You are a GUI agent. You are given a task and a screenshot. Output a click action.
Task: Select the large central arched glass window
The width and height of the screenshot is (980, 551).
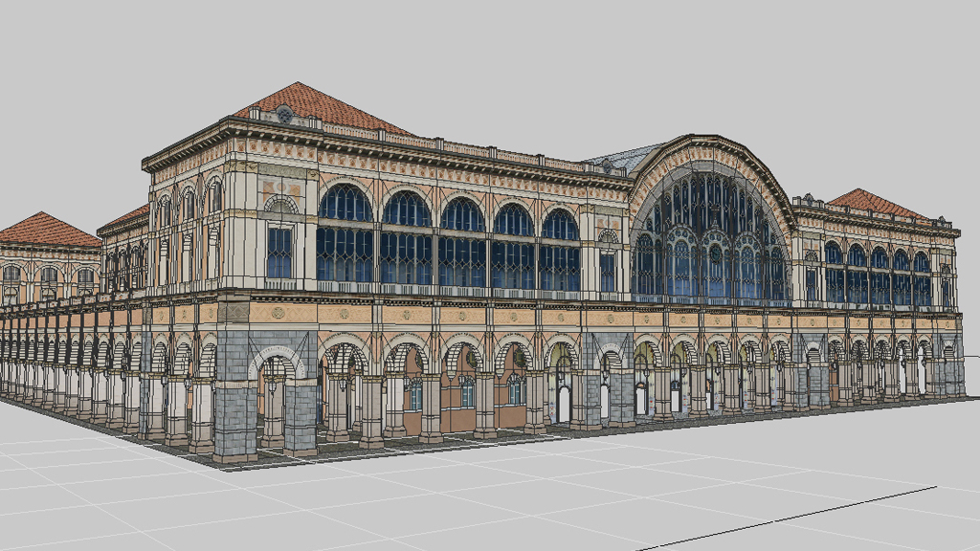tap(710, 237)
